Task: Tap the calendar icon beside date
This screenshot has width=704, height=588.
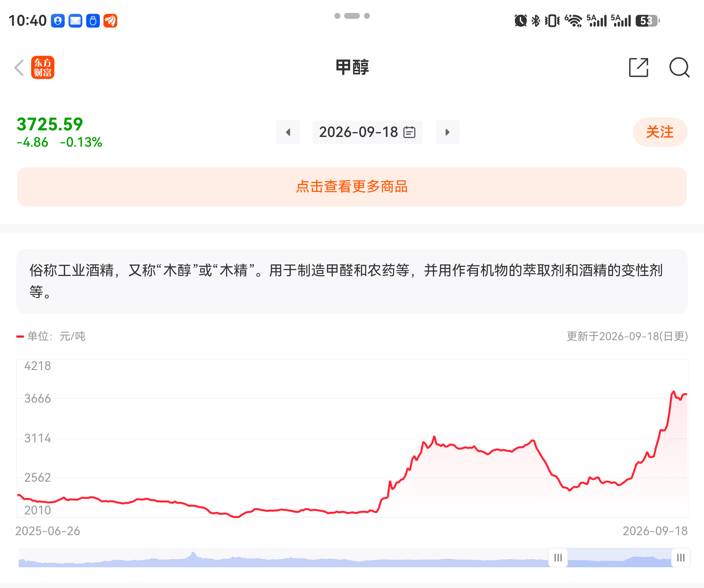Action: click(x=409, y=132)
